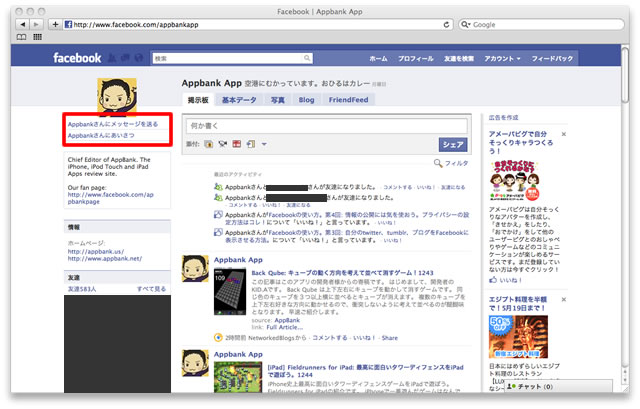Click the 何か書く status input field
The height and width of the screenshot is (409, 640).
click(x=327, y=126)
